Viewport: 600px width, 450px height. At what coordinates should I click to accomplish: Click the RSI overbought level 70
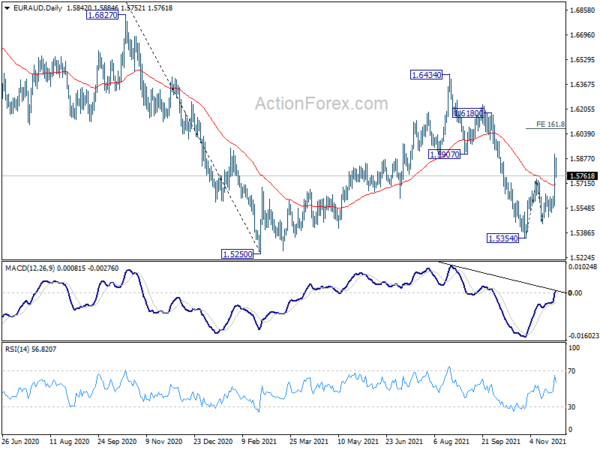tap(572, 371)
